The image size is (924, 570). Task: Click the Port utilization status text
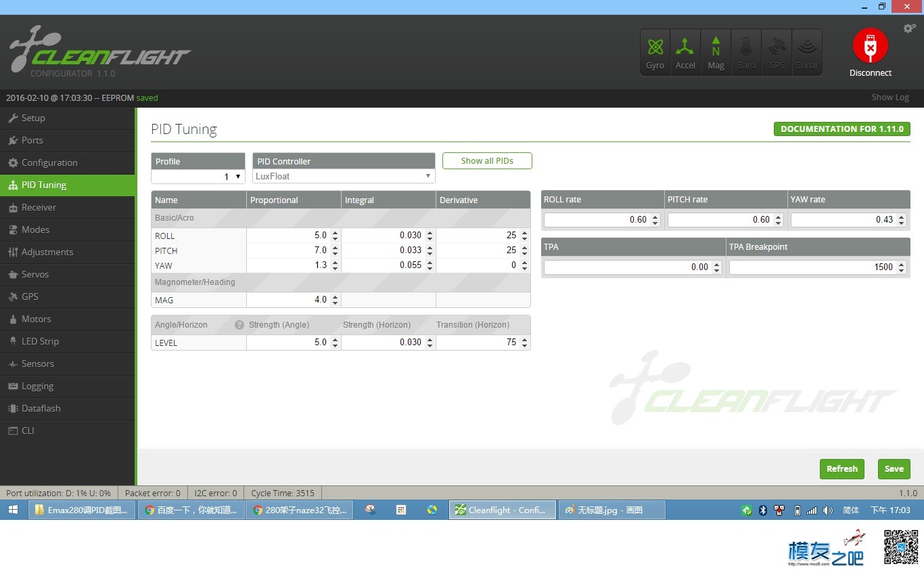coord(58,494)
